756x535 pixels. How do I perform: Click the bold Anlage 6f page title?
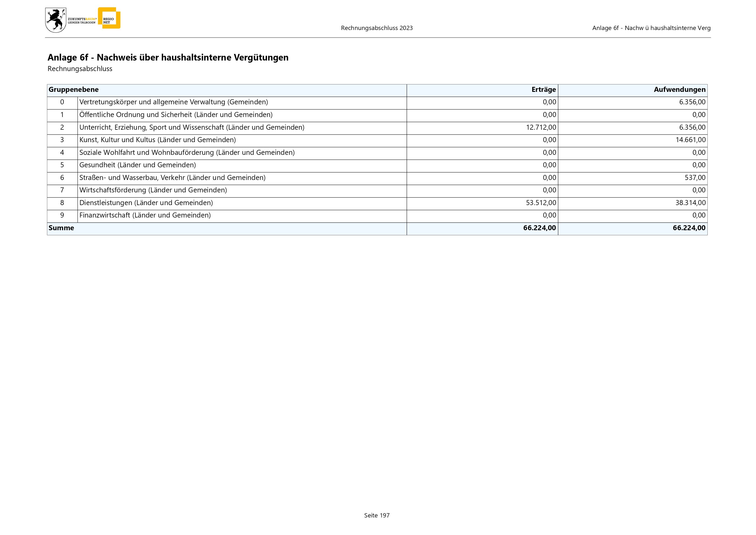[168, 57]
